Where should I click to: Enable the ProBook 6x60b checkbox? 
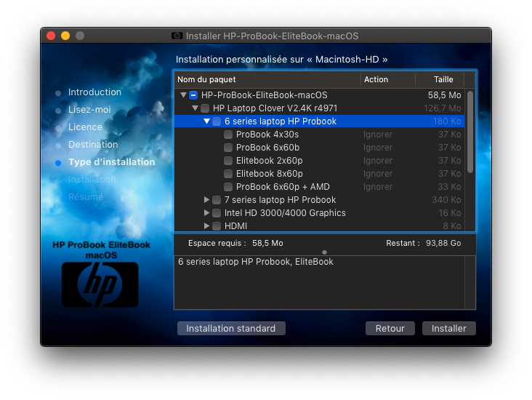coord(228,148)
